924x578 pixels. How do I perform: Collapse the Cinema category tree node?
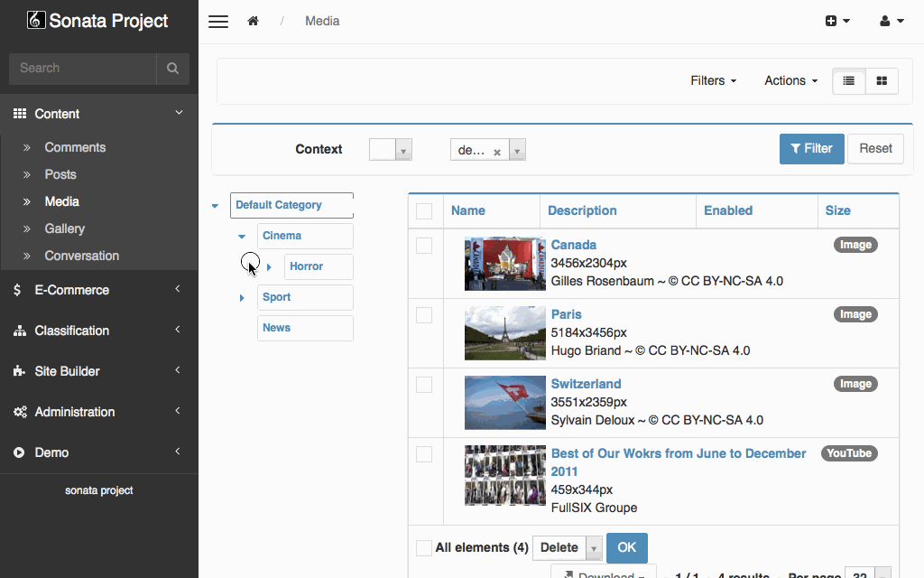click(x=242, y=237)
